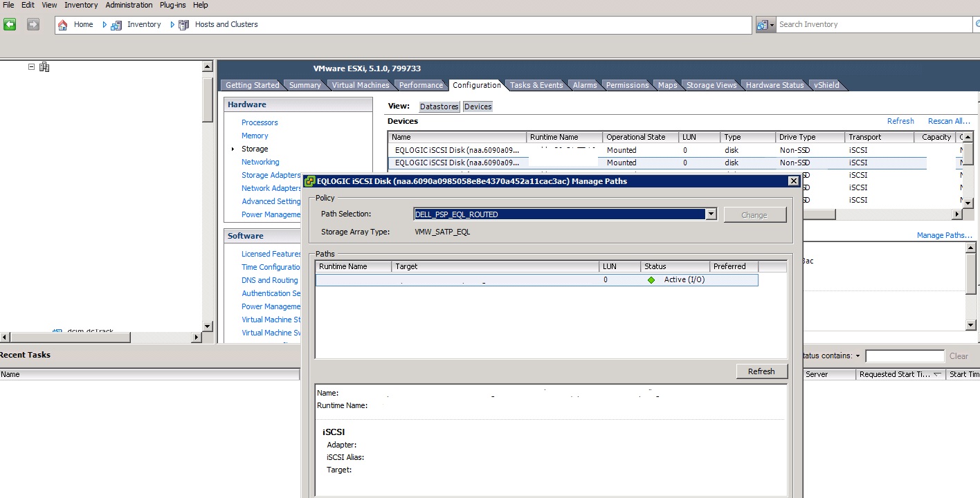This screenshot has width=980, height=498.
Task: Click the Refresh button under Paths
Action: (x=761, y=371)
